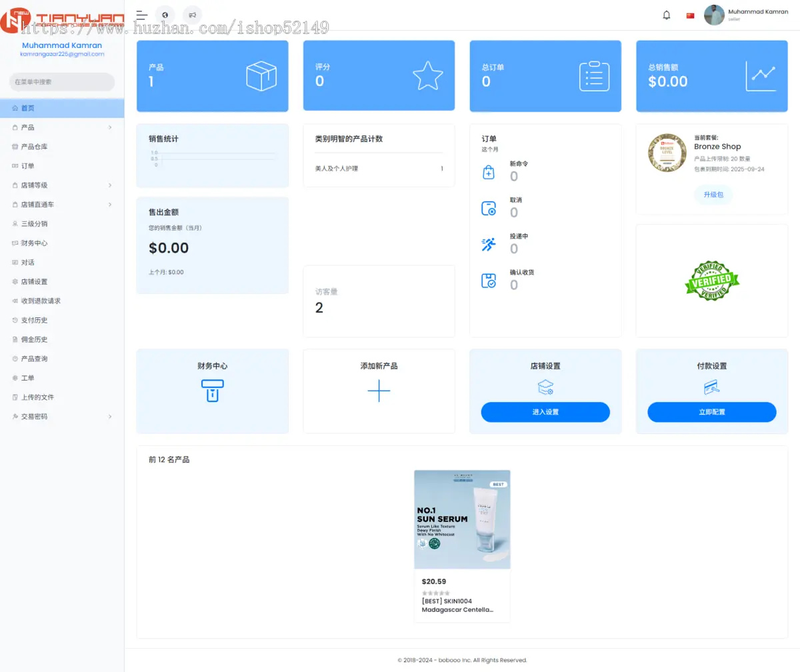The width and height of the screenshot is (800, 672).
Task: Click the China flag language icon
Action: pos(690,15)
